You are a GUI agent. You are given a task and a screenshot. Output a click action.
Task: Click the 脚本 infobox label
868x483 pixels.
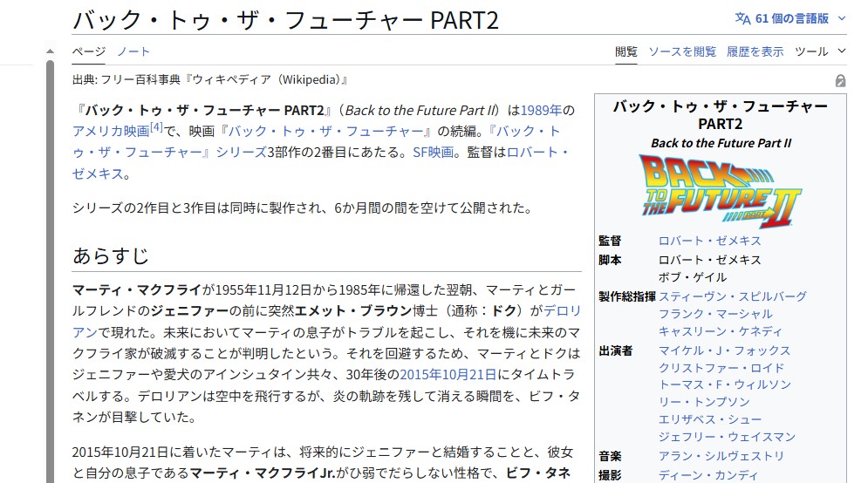(610, 260)
